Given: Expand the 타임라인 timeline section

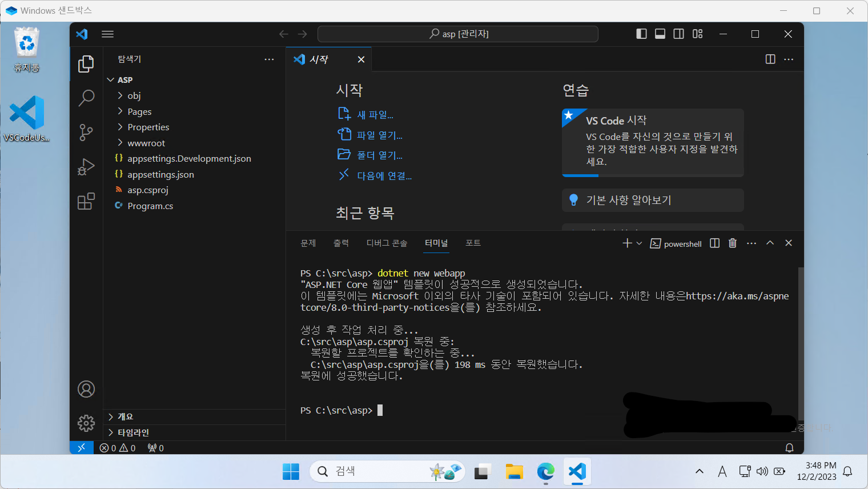Looking at the screenshot, I should pyautogui.click(x=194, y=432).
